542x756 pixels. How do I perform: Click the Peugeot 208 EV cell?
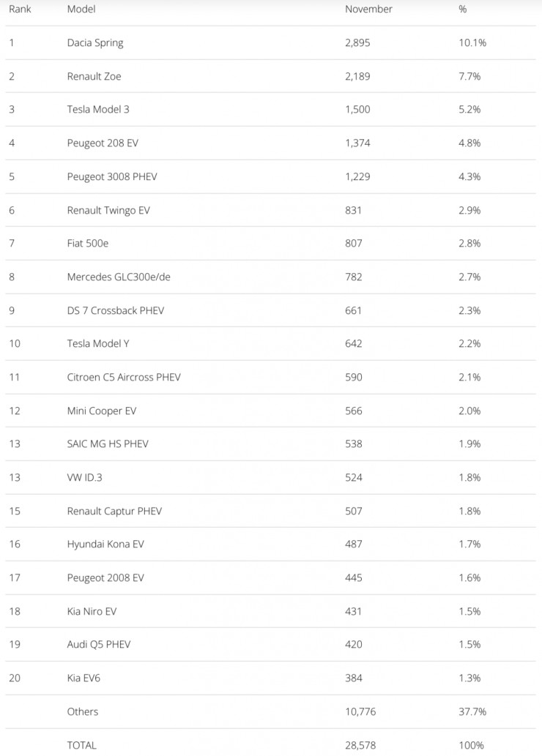pyautogui.click(x=103, y=143)
